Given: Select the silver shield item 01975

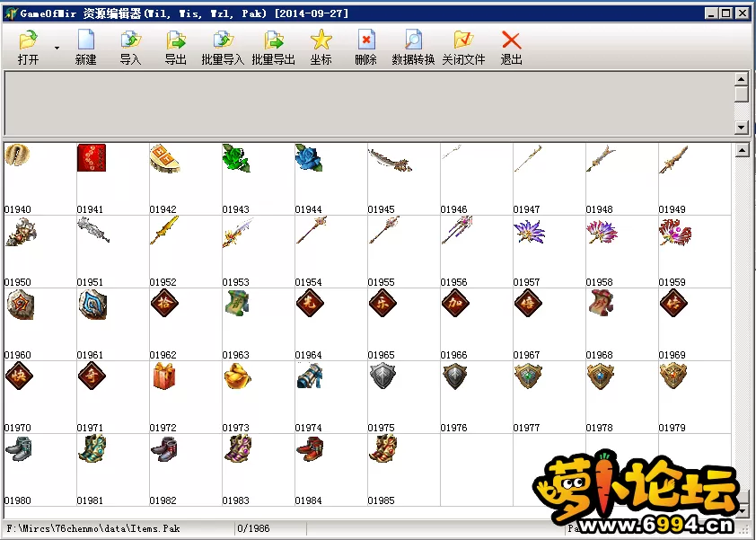Looking at the screenshot, I should point(382,376).
